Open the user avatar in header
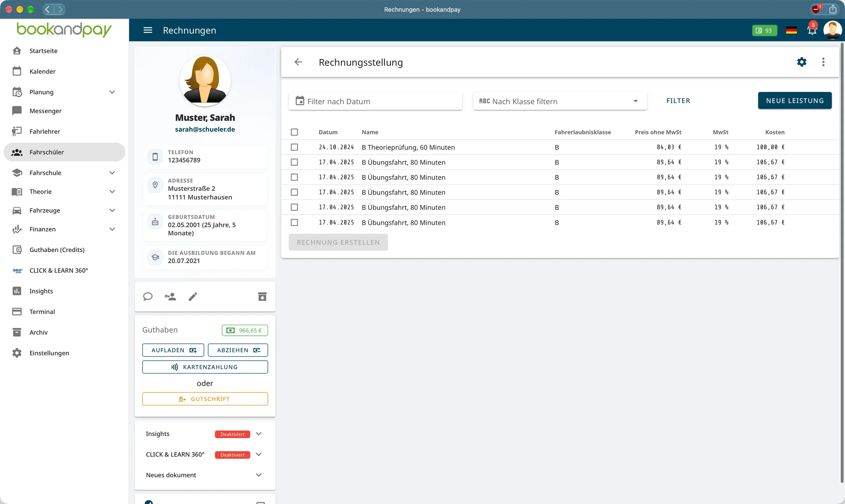The width and height of the screenshot is (845, 504). click(832, 30)
